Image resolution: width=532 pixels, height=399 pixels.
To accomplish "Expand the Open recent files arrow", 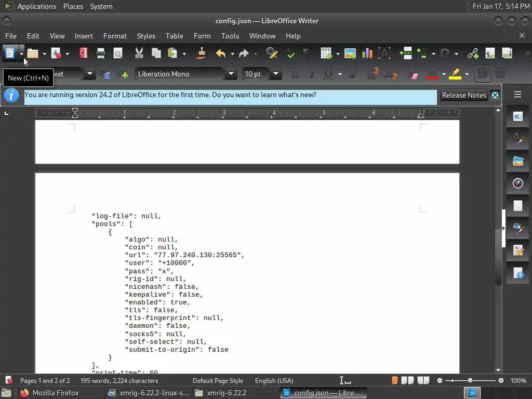I will [44, 54].
